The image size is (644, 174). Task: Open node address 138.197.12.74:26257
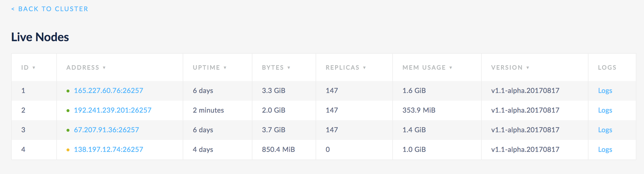(x=108, y=149)
